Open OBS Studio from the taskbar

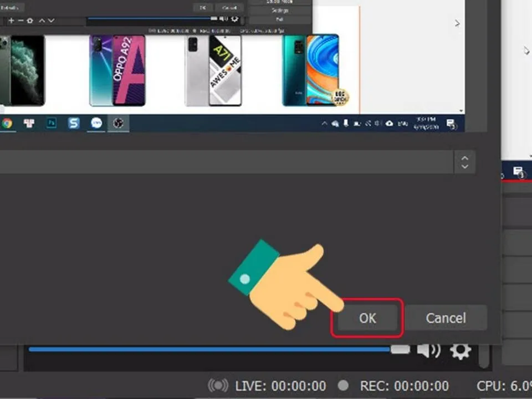[118, 123]
